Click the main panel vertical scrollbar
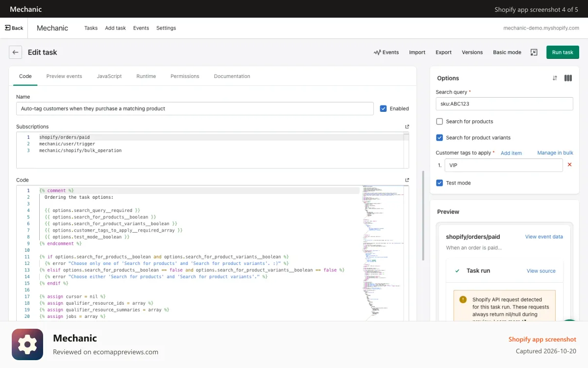 tap(423, 216)
